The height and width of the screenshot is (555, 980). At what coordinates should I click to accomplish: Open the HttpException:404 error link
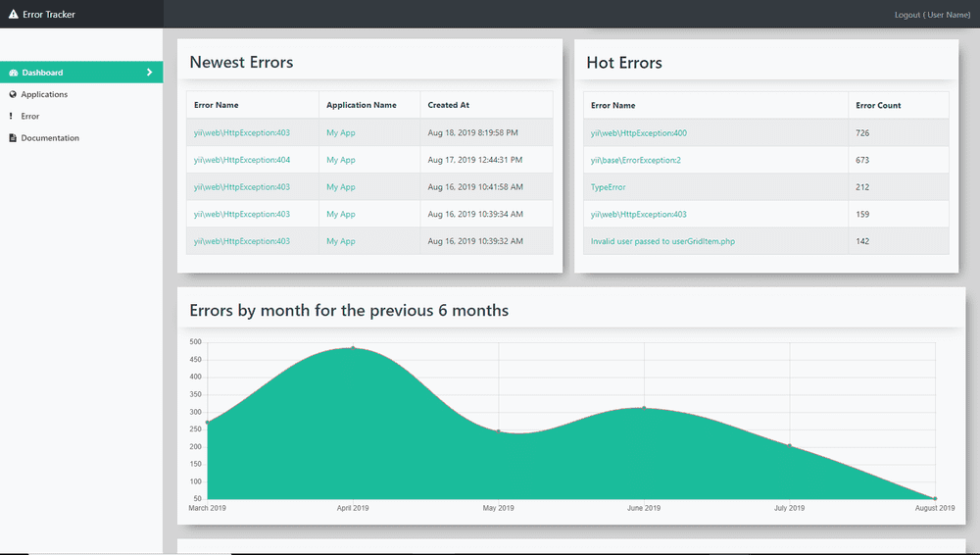click(242, 160)
